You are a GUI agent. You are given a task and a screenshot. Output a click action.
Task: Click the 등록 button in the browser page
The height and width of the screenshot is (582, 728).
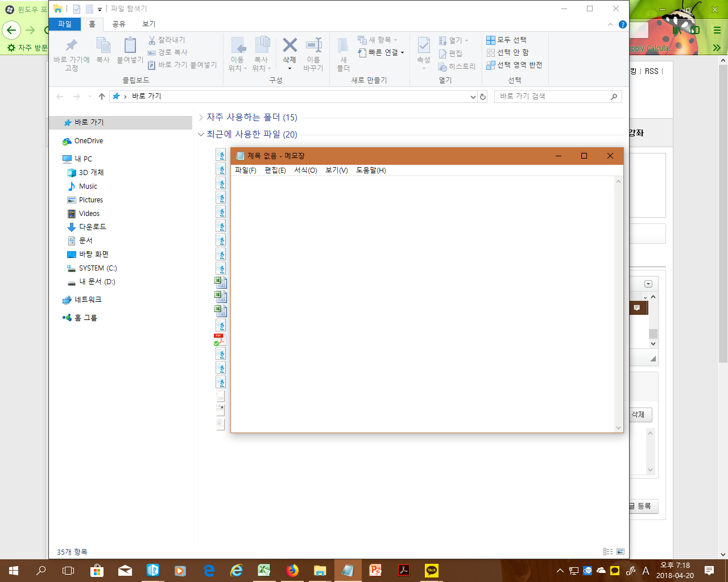(x=644, y=506)
